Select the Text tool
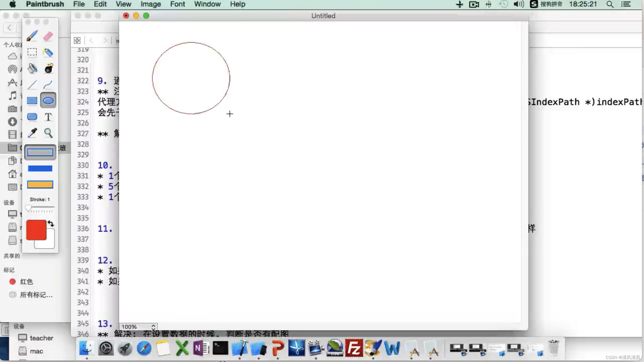Image resolution: width=644 pixels, height=362 pixels. point(48,116)
